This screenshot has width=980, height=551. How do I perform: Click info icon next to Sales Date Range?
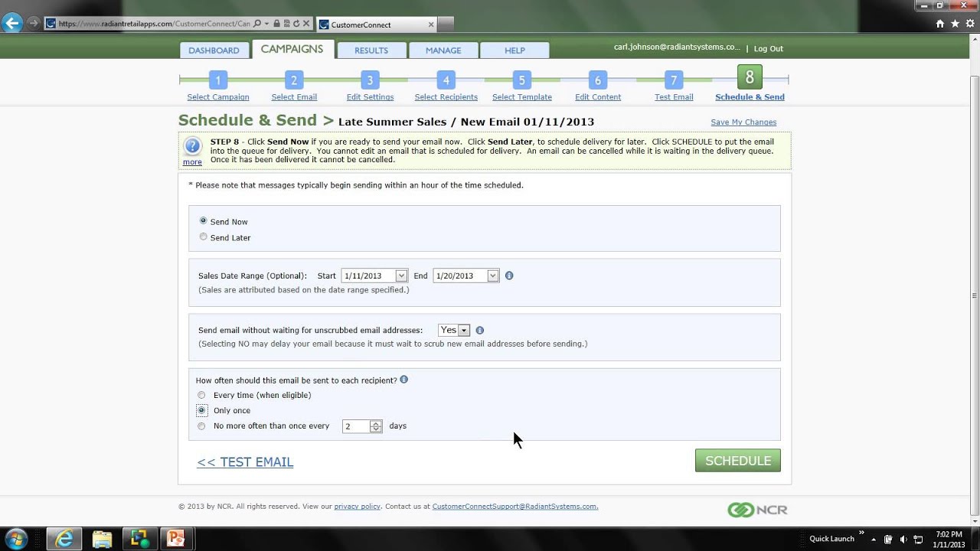(x=509, y=275)
